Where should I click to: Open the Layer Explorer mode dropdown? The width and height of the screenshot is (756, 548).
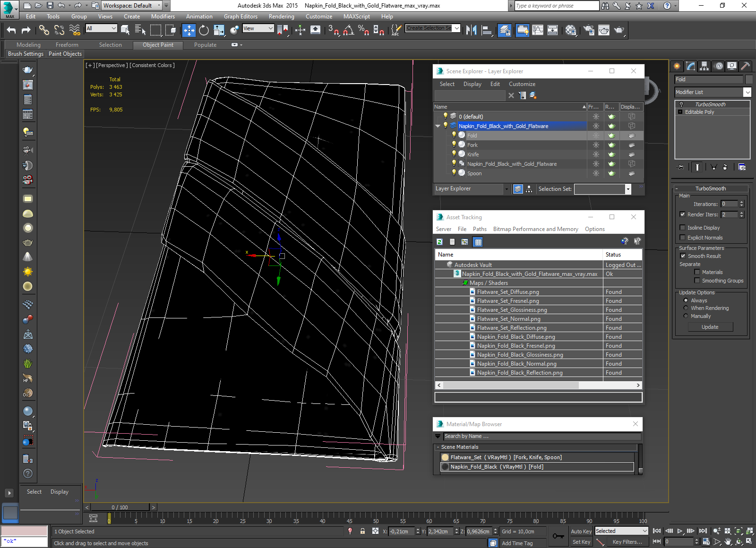click(x=506, y=189)
